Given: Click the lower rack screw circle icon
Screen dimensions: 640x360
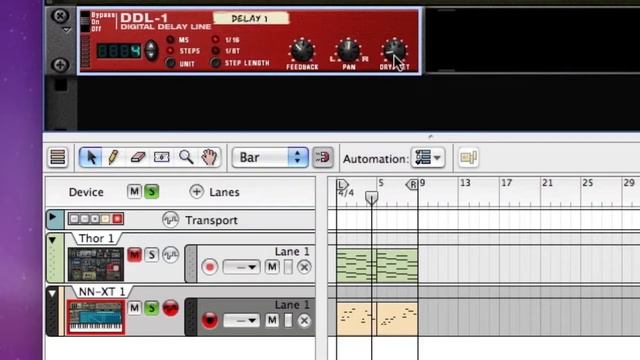Looking at the screenshot, I should pos(60,64).
